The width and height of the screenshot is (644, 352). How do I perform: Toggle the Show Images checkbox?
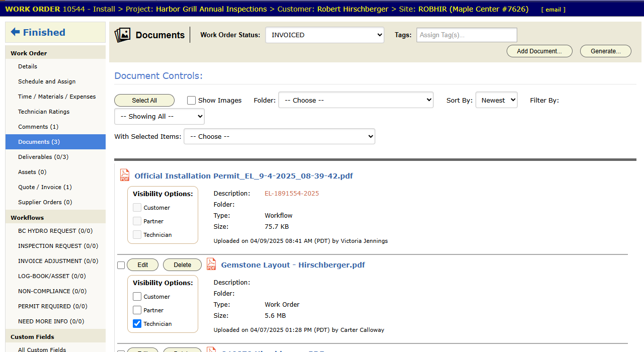click(x=191, y=100)
